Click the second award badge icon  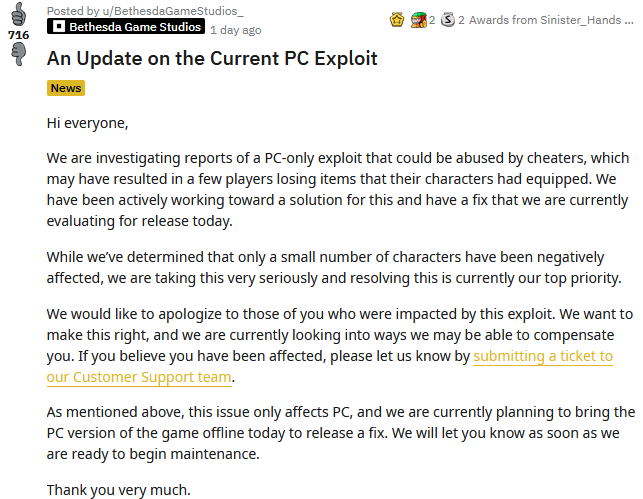(x=419, y=19)
